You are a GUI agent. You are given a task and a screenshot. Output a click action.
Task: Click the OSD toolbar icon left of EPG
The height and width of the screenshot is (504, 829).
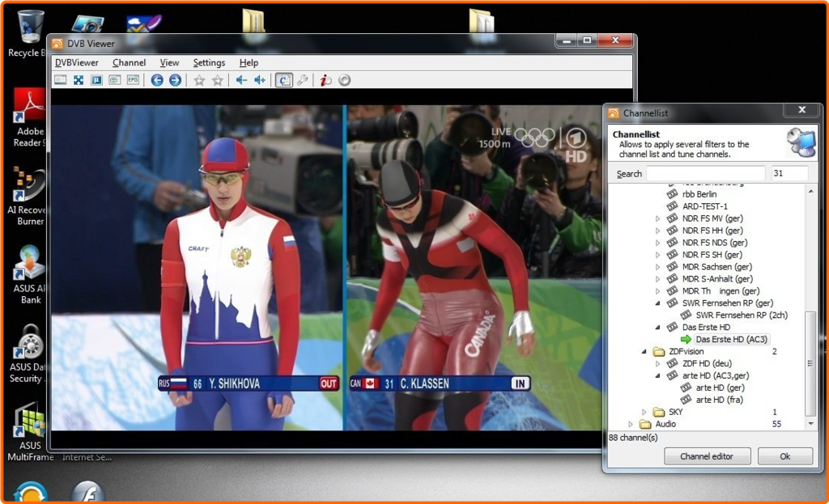coord(114,80)
